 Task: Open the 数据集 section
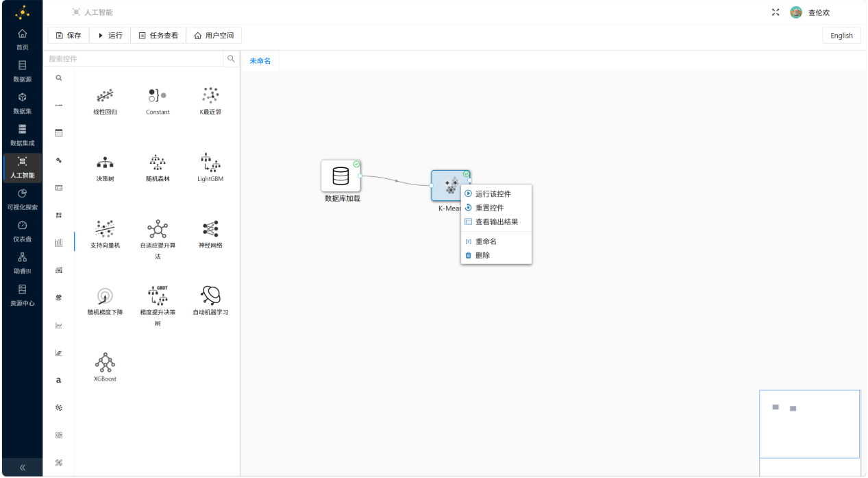[22, 103]
